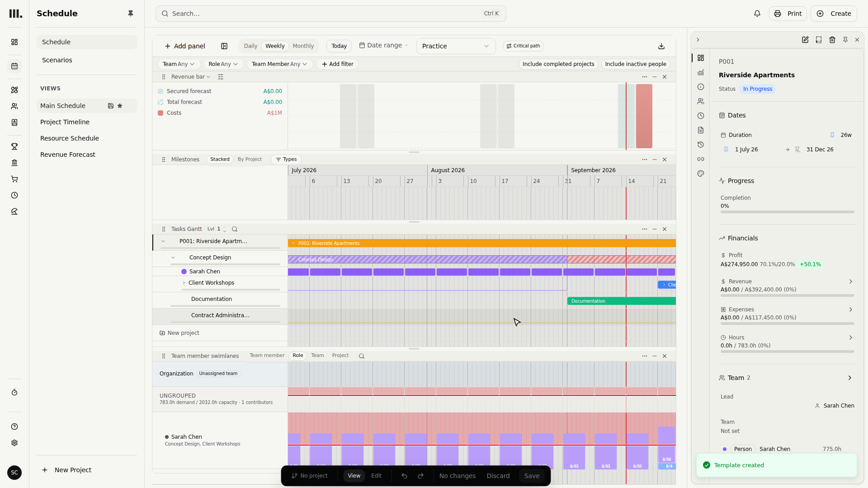The width and height of the screenshot is (868, 488).
Task: Search in the Team member swimlanes panel
Action: (x=362, y=356)
